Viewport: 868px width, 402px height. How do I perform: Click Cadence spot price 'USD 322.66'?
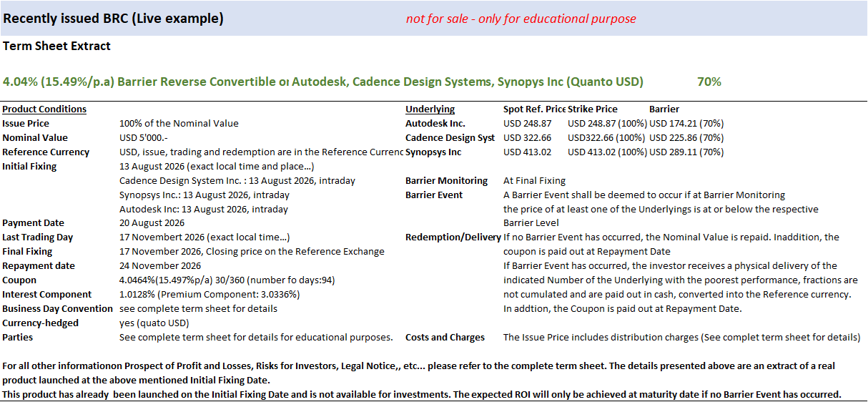pos(528,138)
